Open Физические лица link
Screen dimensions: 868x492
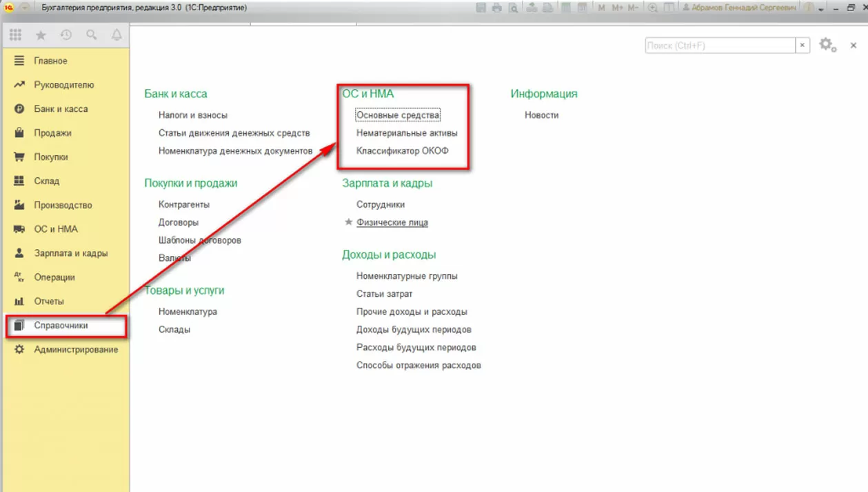pyautogui.click(x=392, y=223)
